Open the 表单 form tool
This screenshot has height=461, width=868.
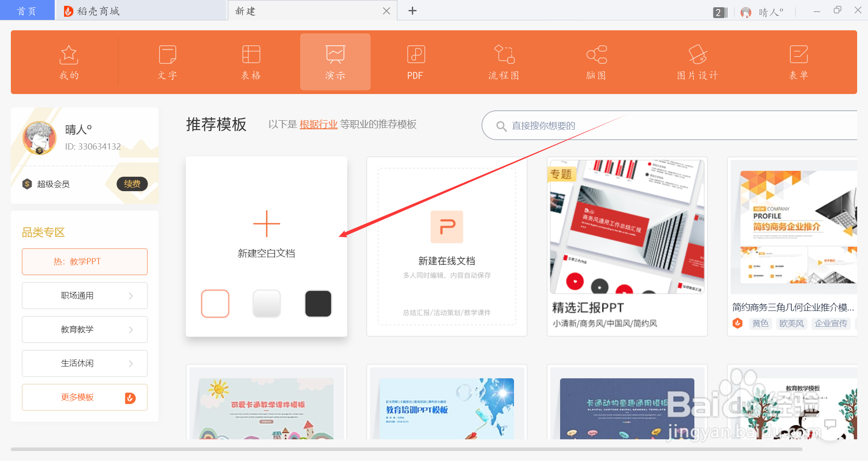pyautogui.click(x=798, y=62)
